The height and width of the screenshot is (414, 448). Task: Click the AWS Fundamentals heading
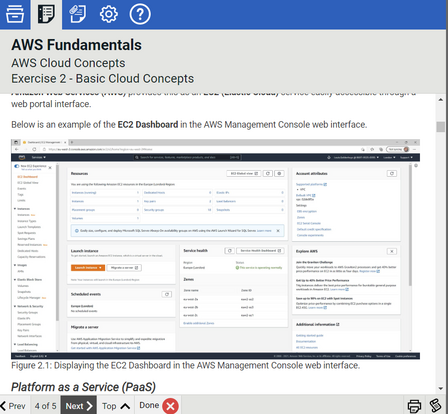77,45
